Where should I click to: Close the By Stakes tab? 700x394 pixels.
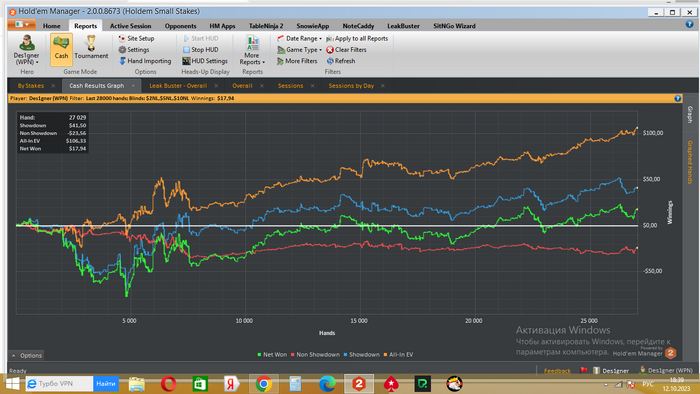click(53, 86)
